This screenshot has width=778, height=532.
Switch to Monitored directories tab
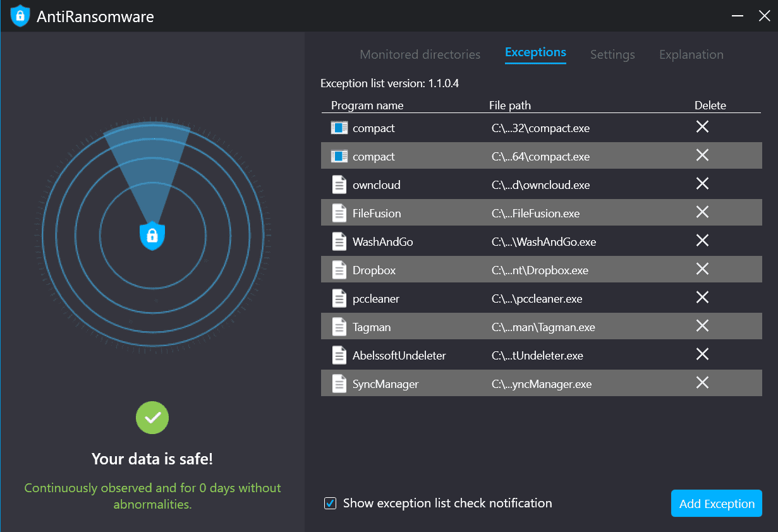tap(420, 55)
